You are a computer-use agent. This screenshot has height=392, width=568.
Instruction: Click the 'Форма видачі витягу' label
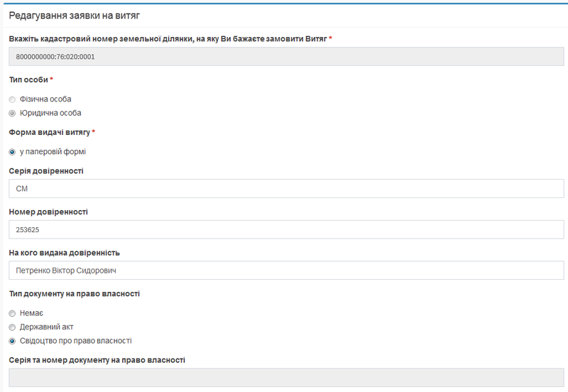point(50,132)
